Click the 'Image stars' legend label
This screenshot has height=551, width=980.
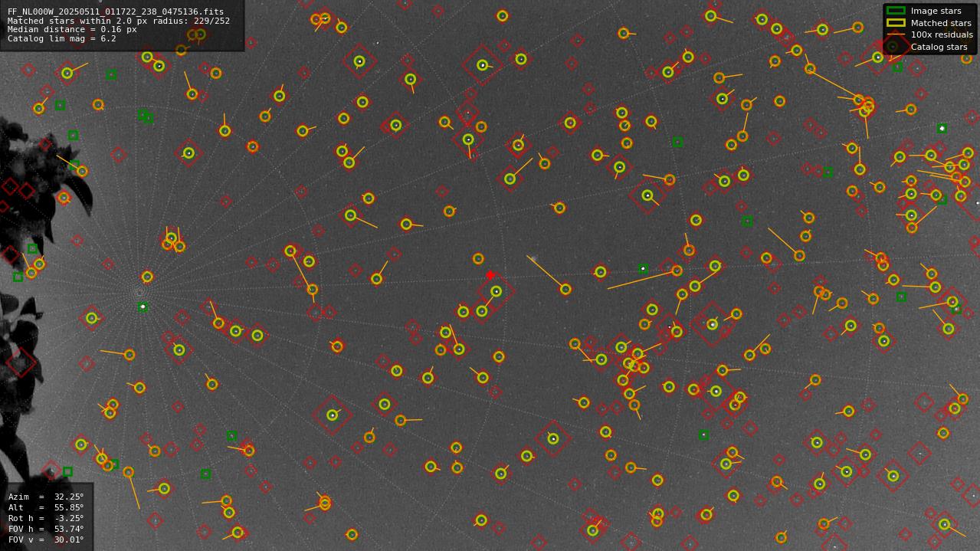coord(936,11)
